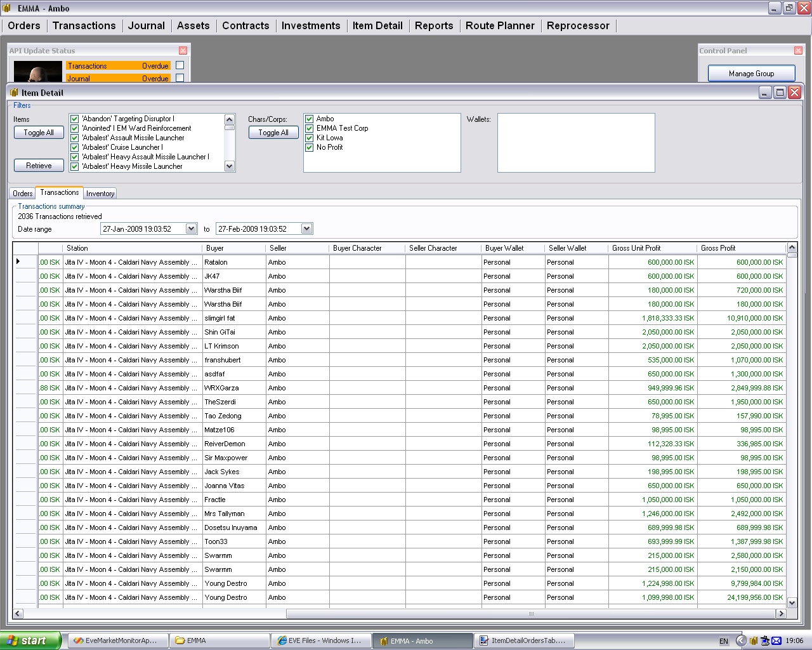Image resolution: width=812 pixels, height=650 pixels.
Task: Click the Windows start button
Action: point(30,640)
